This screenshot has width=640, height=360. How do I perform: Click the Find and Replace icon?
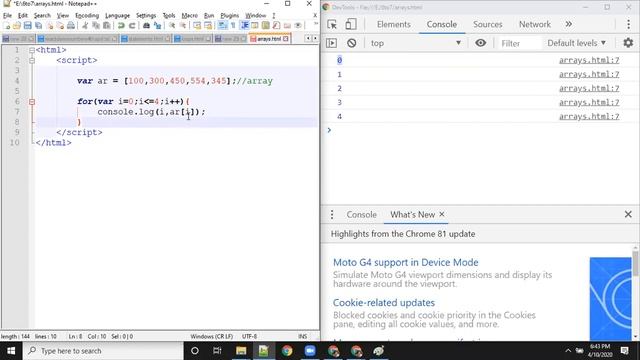(x=157, y=26)
